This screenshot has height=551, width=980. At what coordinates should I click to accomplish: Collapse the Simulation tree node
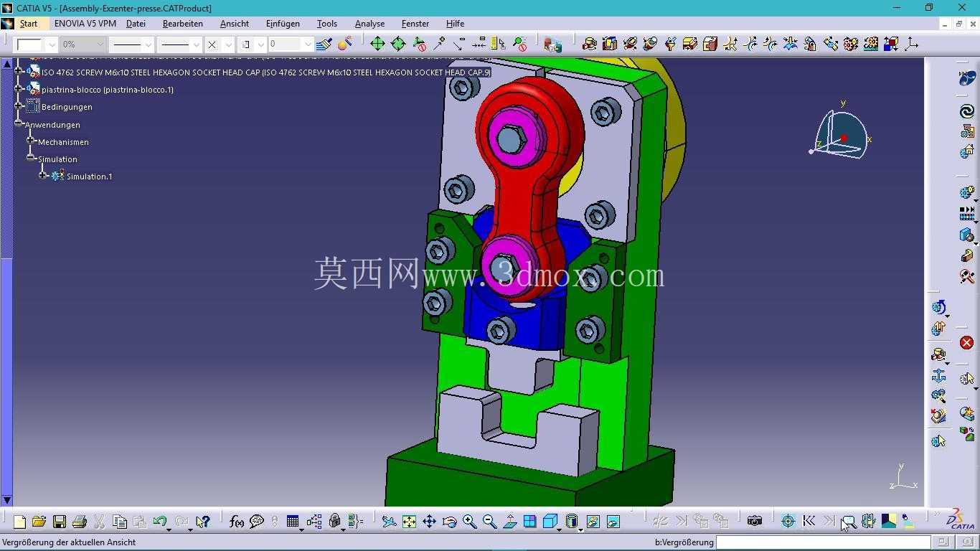(x=31, y=159)
